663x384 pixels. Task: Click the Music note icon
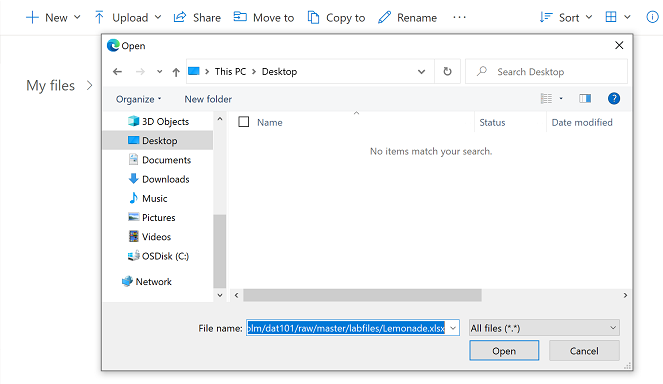coord(134,198)
